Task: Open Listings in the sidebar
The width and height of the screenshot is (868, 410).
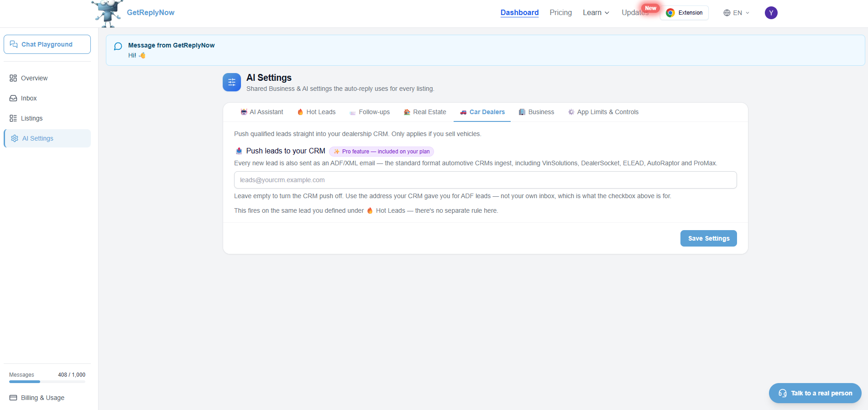Action: pyautogui.click(x=47, y=118)
